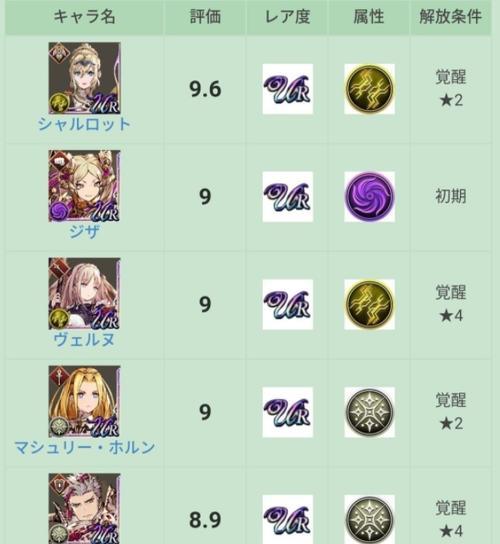Click the UR rarity icon in マシュリー・ホルン's row
Screen dimensions: 500x544
click(288, 412)
